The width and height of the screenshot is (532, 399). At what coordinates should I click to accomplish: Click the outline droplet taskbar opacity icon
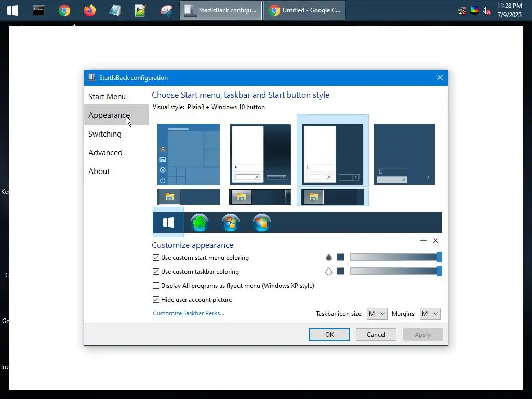(328, 271)
